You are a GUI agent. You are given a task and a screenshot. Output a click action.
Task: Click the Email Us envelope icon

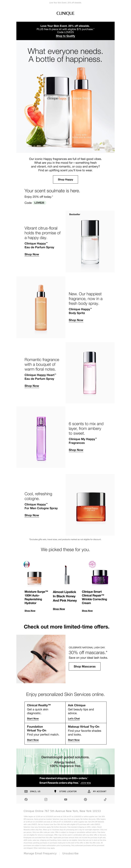click(26, 791)
